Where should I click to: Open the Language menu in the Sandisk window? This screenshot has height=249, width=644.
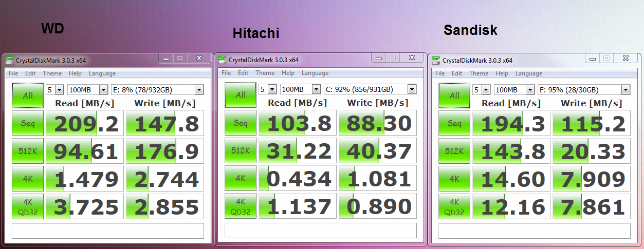[528, 73]
